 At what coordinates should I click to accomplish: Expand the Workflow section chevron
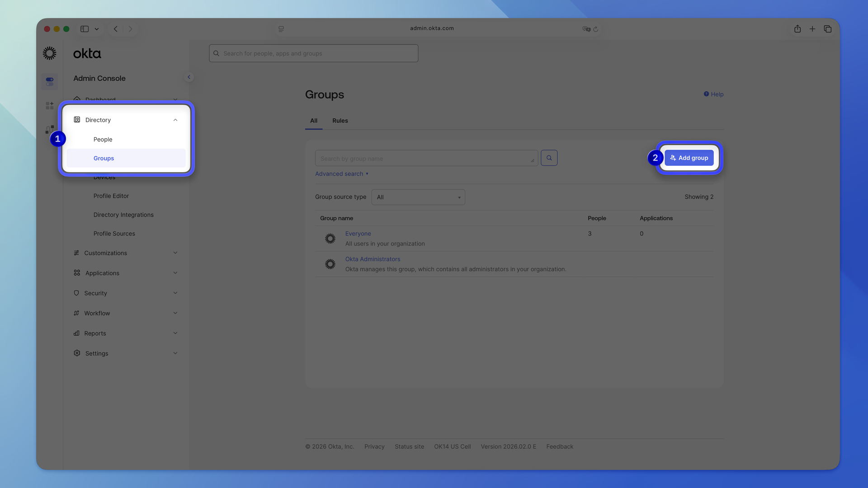(175, 313)
